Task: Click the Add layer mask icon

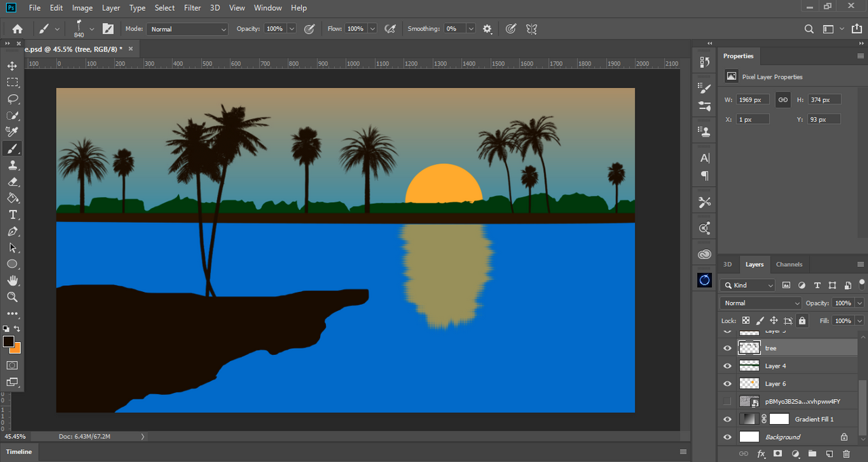Action: coord(778,453)
